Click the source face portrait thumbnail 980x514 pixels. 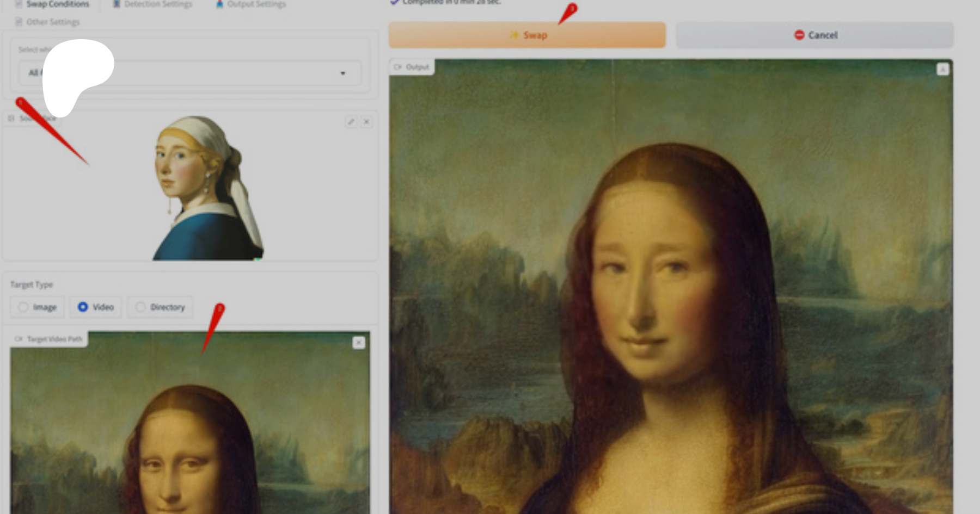pos(207,188)
